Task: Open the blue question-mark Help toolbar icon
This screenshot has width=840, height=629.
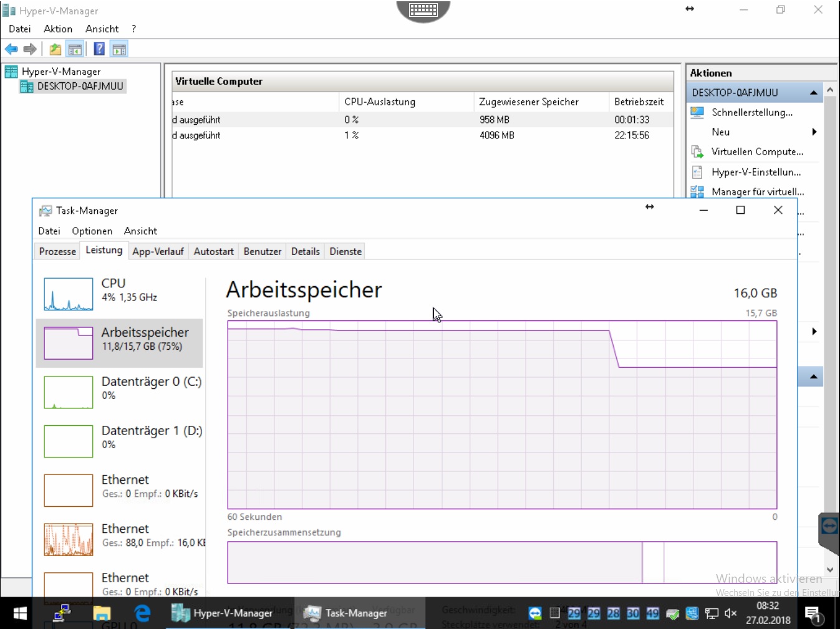Action: pos(99,49)
